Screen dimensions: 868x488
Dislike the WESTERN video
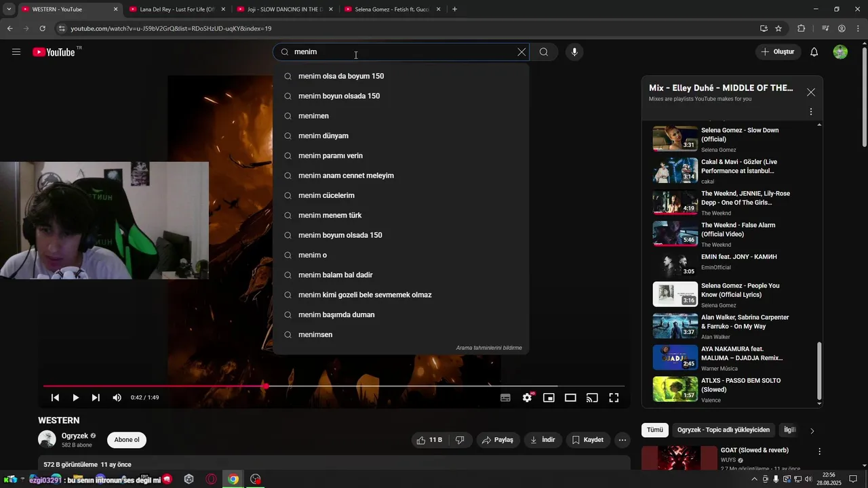[x=460, y=440]
